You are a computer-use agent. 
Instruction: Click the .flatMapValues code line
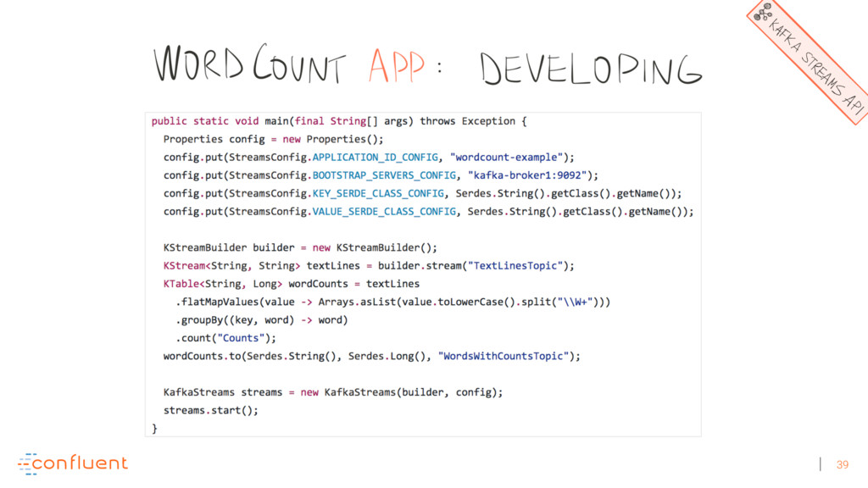click(393, 302)
